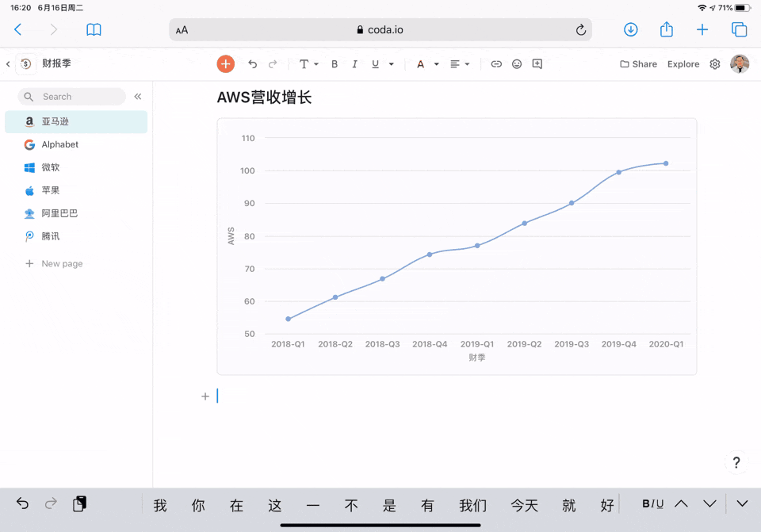The image size is (761, 532).
Task: Open the 亚马逊 page
Action: (76, 121)
